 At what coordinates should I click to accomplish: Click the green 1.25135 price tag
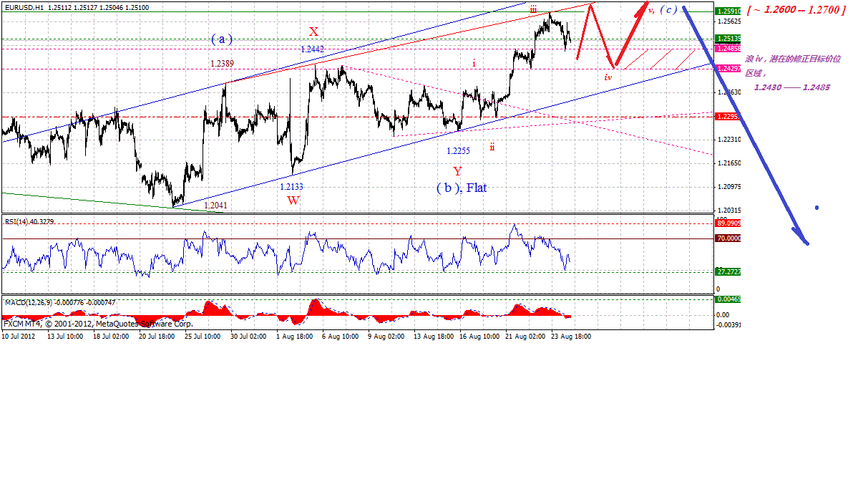(x=728, y=39)
